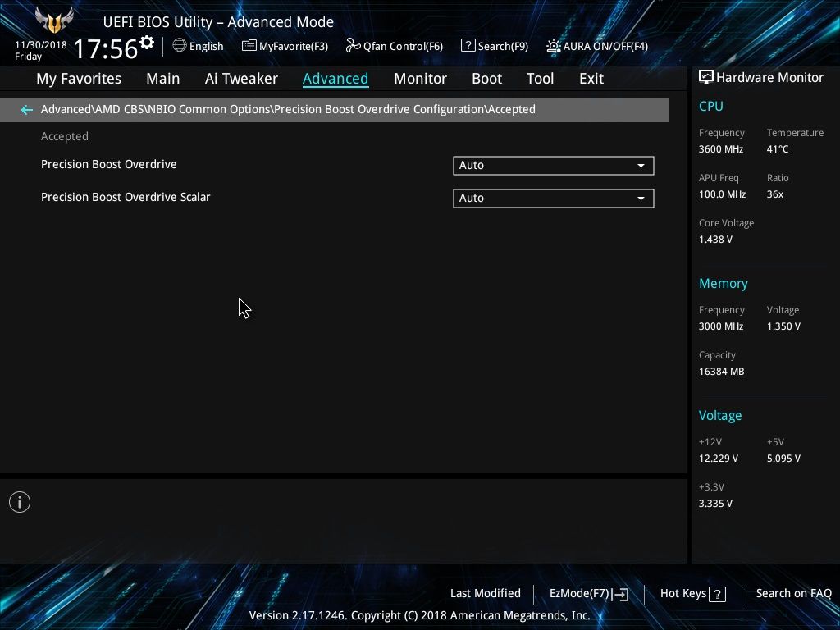Switch to Main tab

click(x=163, y=79)
